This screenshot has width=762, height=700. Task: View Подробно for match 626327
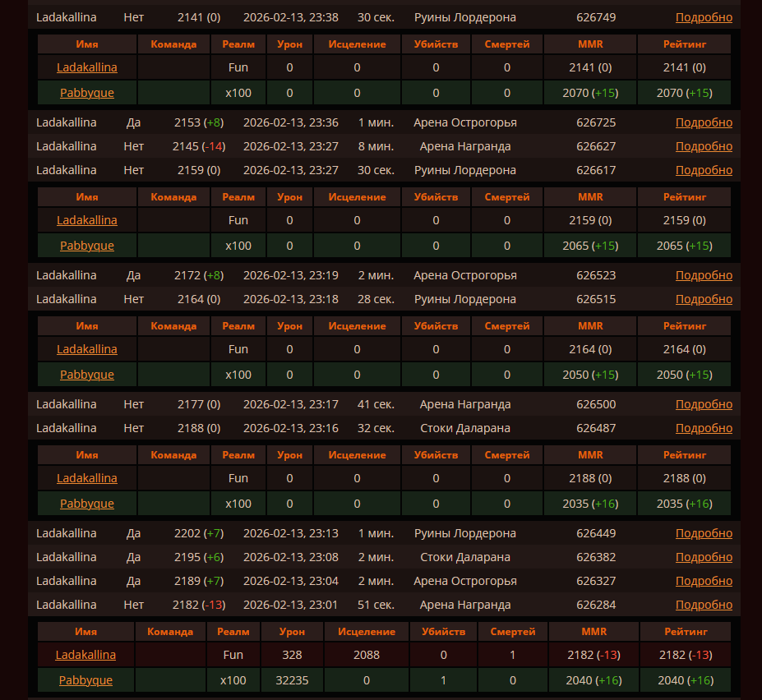[704, 581]
